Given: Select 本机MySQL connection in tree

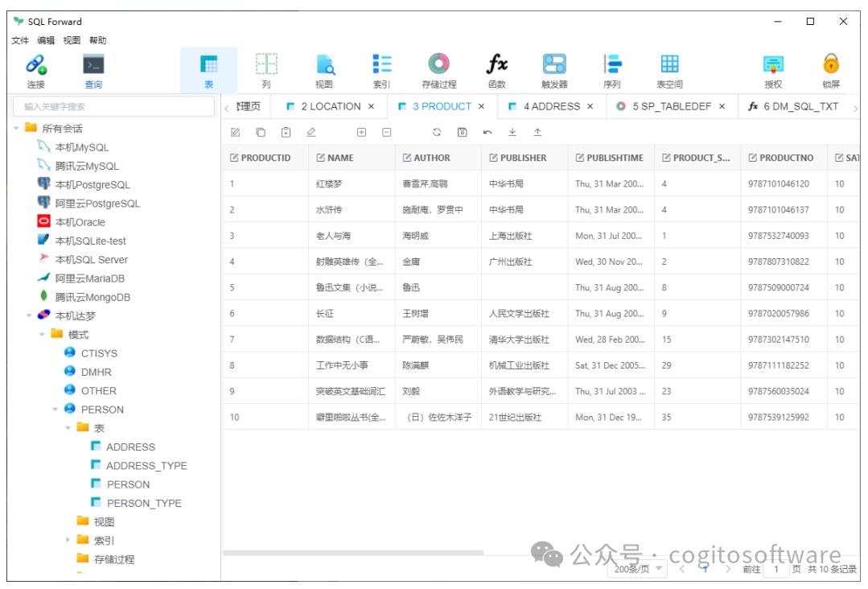Looking at the screenshot, I should pyautogui.click(x=81, y=147).
